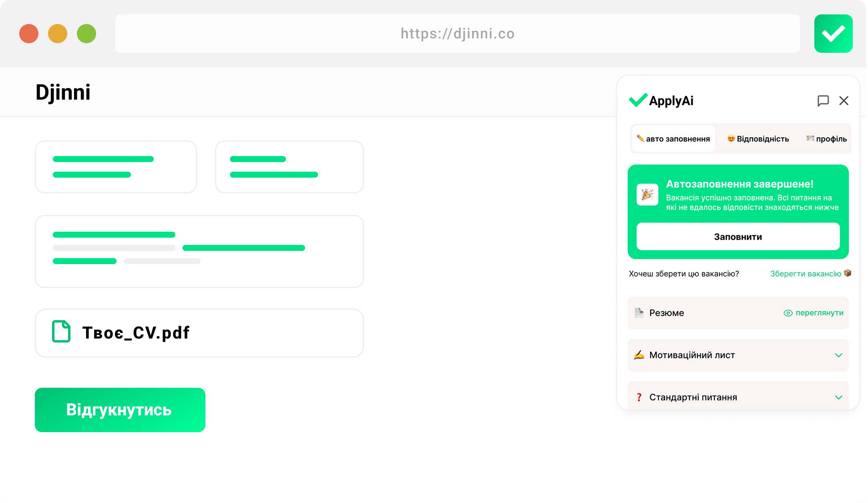Image resolution: width=868 pixels, height=503 pixels.
Task: Open the chat feedback icon in ApplyAi
Action: tap(823, 101)
